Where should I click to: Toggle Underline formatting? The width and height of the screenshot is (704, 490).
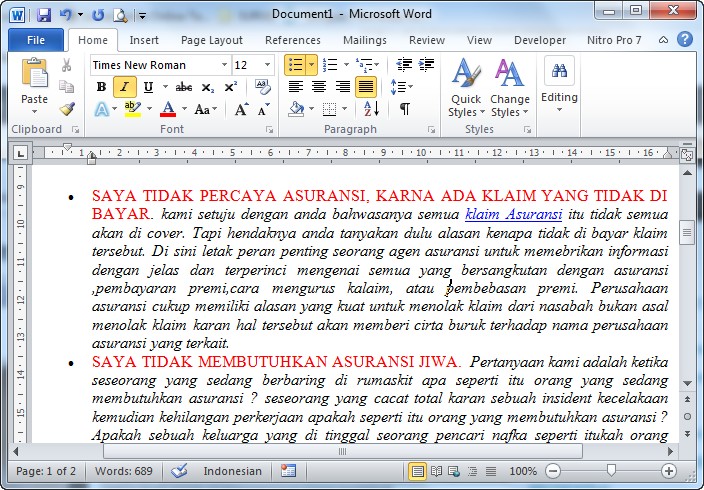(x=148, y=87)
